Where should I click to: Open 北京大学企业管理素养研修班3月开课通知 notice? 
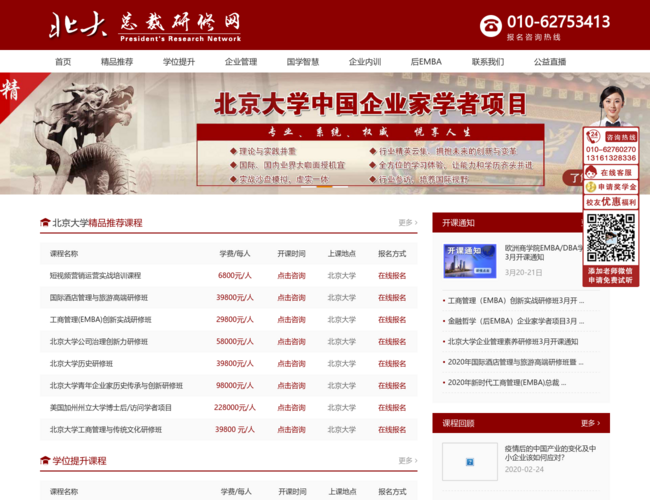pos(513,342)
